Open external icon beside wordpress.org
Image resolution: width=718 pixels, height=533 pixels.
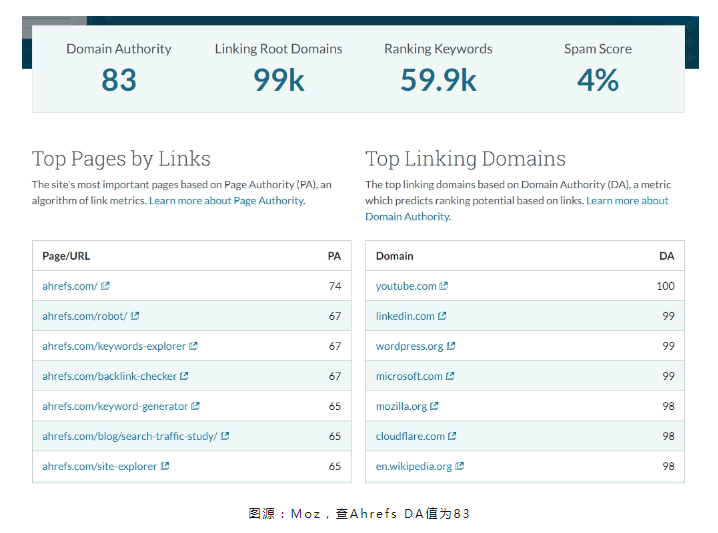pyautogui.click(x=451, y=346)
